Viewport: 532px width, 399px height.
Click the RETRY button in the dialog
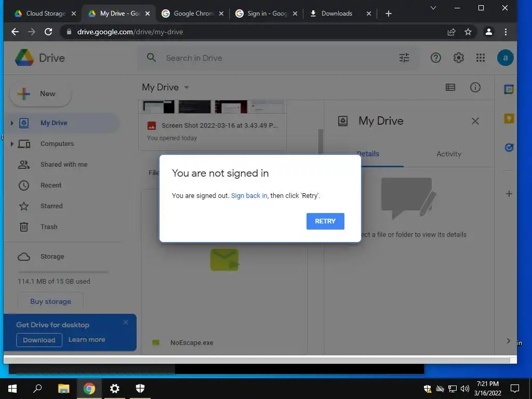coord(325,221)
